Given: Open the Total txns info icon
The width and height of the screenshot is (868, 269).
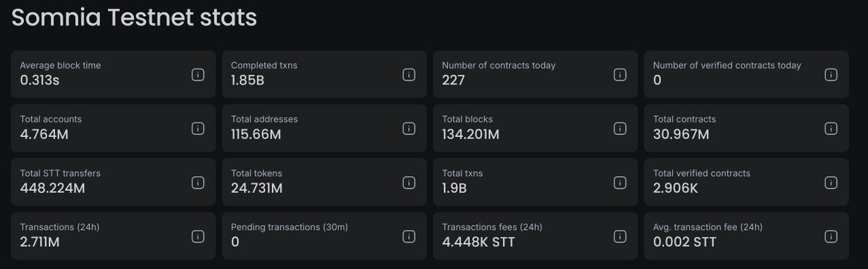Looking at the screenshot, I should click(620, 183).
